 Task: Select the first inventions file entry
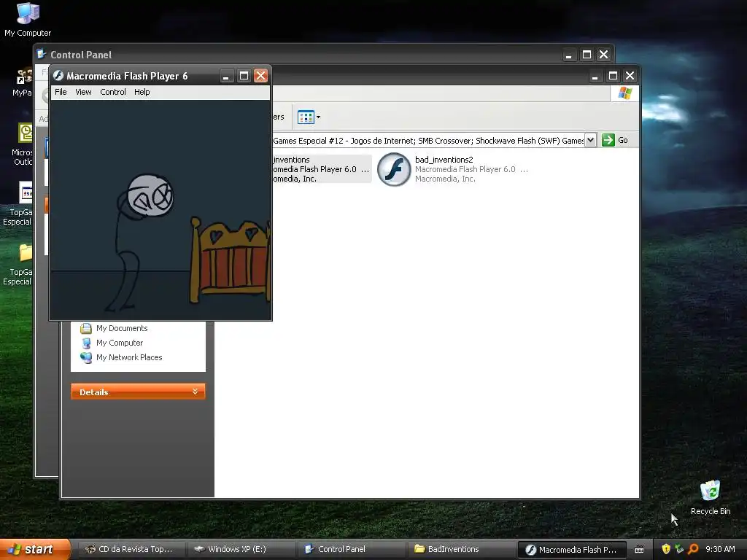(x=322, y=168)
